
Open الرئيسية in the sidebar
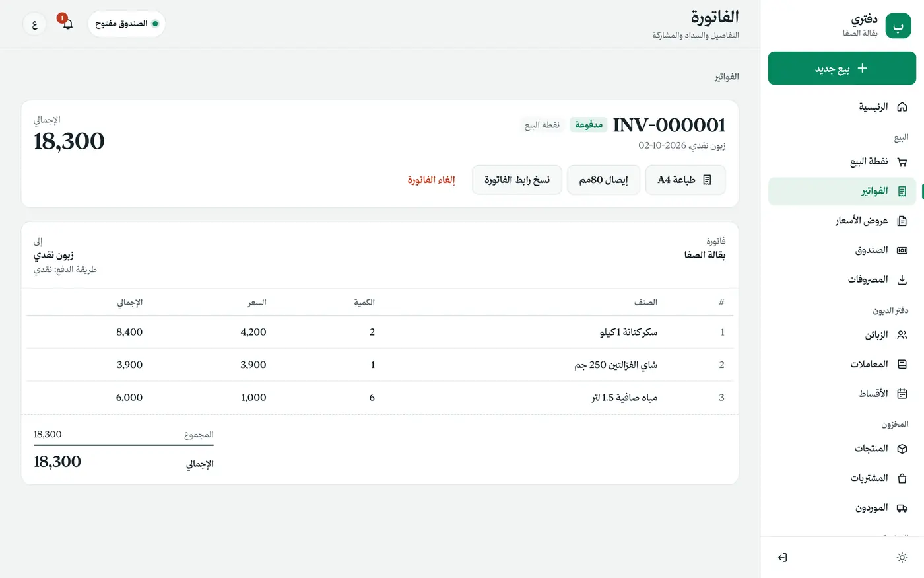click(x=841, y=107)
